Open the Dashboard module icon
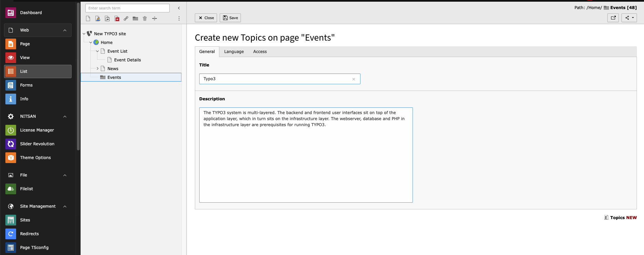 click(11, 13)
